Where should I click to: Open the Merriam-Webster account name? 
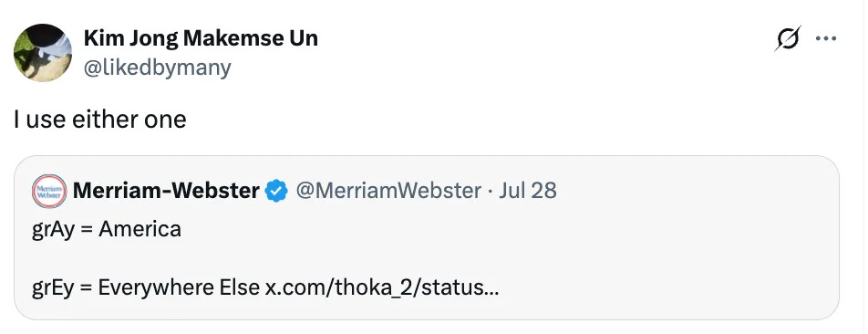click(166, 191)
